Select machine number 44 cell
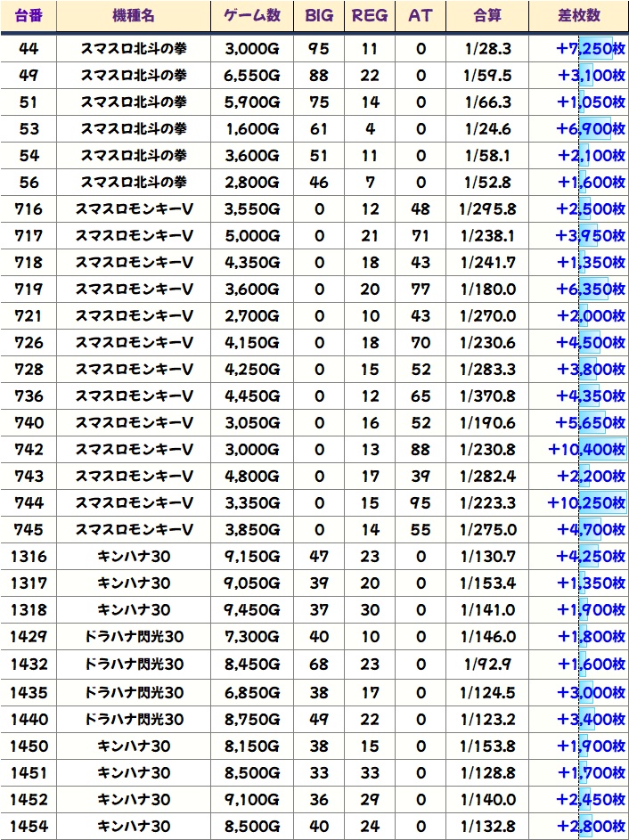The image size is (629, 840). pyautogui.click(x=29, y=48)
